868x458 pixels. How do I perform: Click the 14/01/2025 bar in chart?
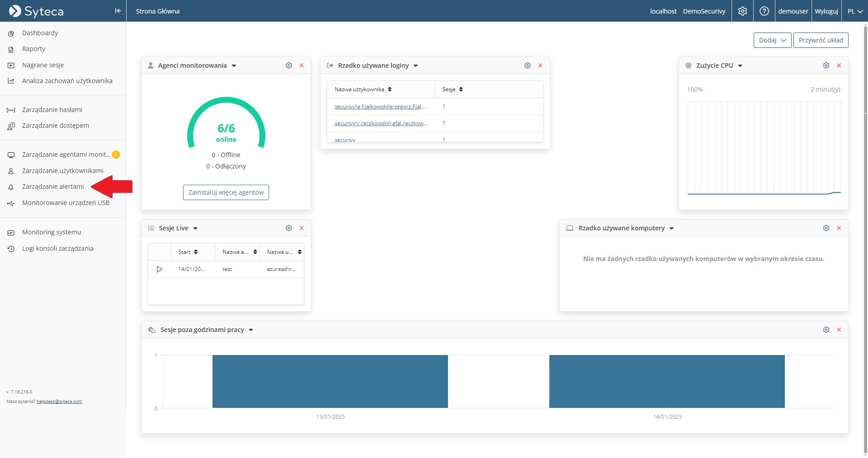(667, 382)
